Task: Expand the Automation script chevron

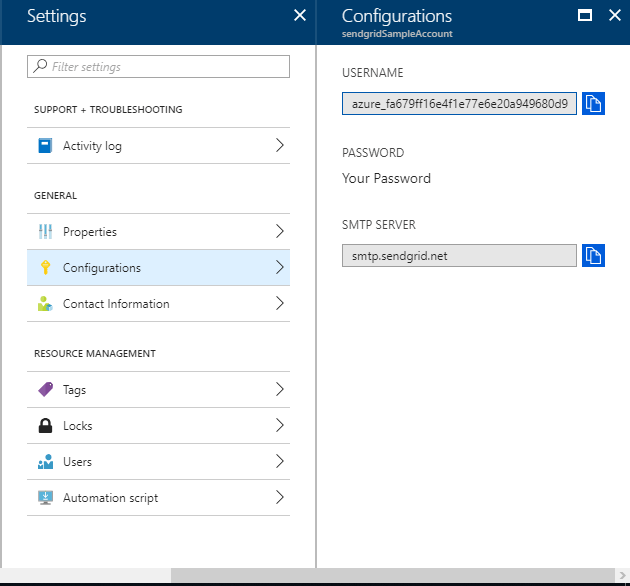Action: pyautogui.click(x=280, y=497)
